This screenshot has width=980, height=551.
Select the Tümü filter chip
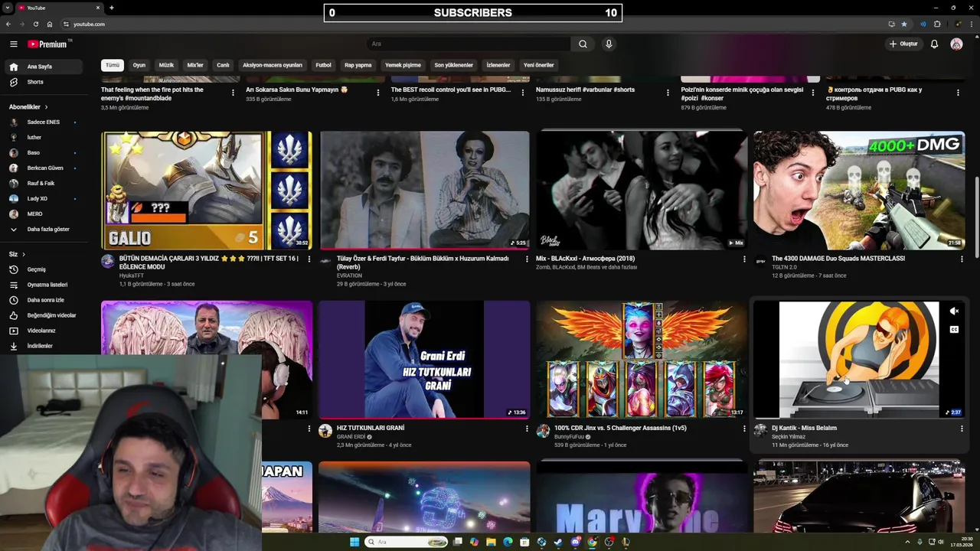pyautogui.click(x=113, y=65)
